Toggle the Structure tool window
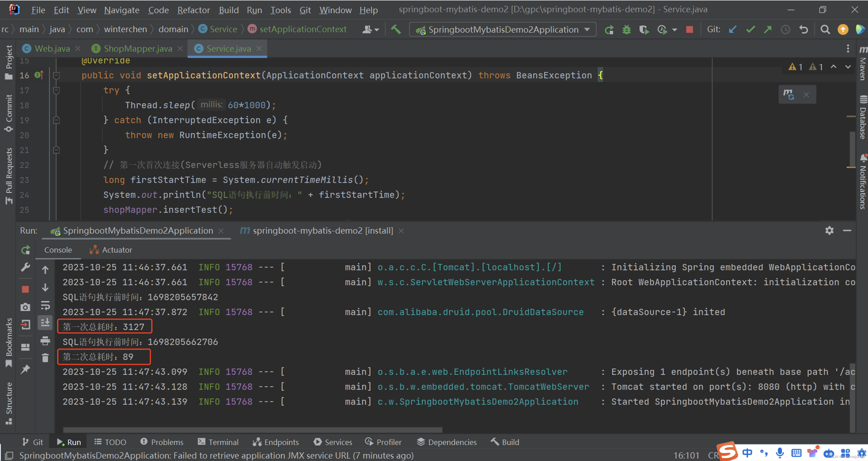The width and height of the screenshot is (868, 461). (x=9, y=403)
